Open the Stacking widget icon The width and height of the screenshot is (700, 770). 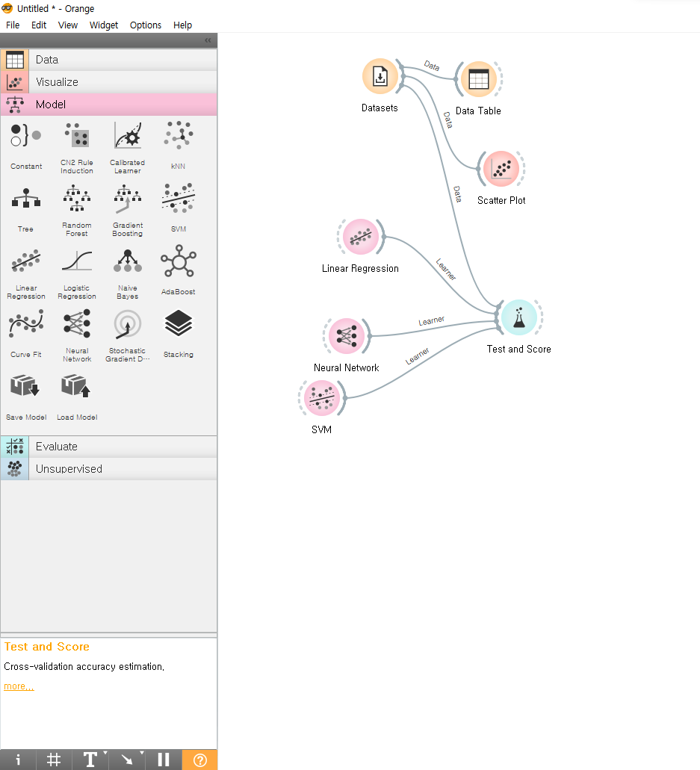(177, 323)
